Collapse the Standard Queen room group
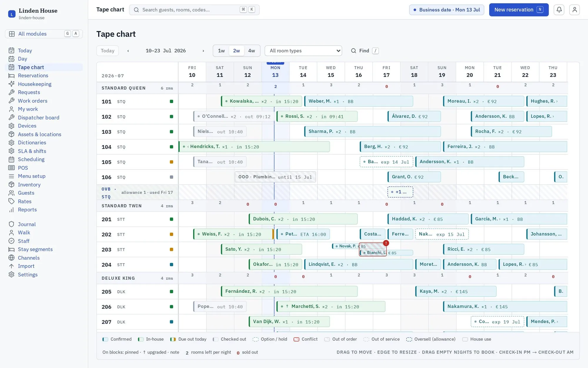 pos(137,88)
